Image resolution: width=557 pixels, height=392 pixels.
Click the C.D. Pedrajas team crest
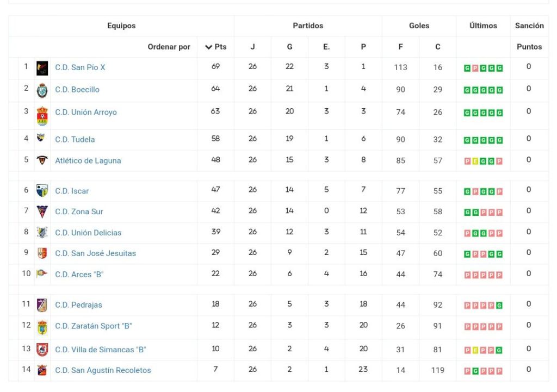(x=42, y=305)
